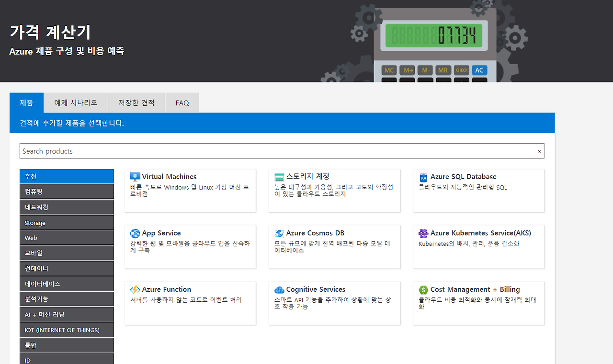
Task: Add 스토리지 계정 via its title
Action: coord(308,177)
